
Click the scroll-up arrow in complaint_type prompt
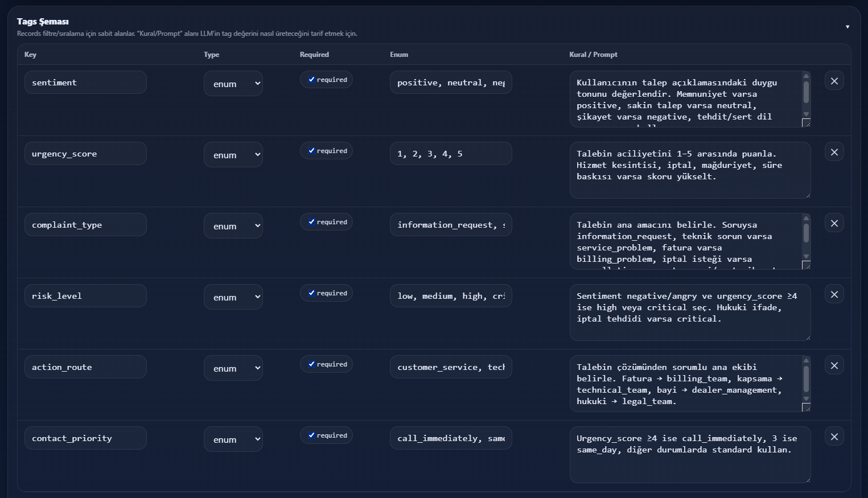806,219
